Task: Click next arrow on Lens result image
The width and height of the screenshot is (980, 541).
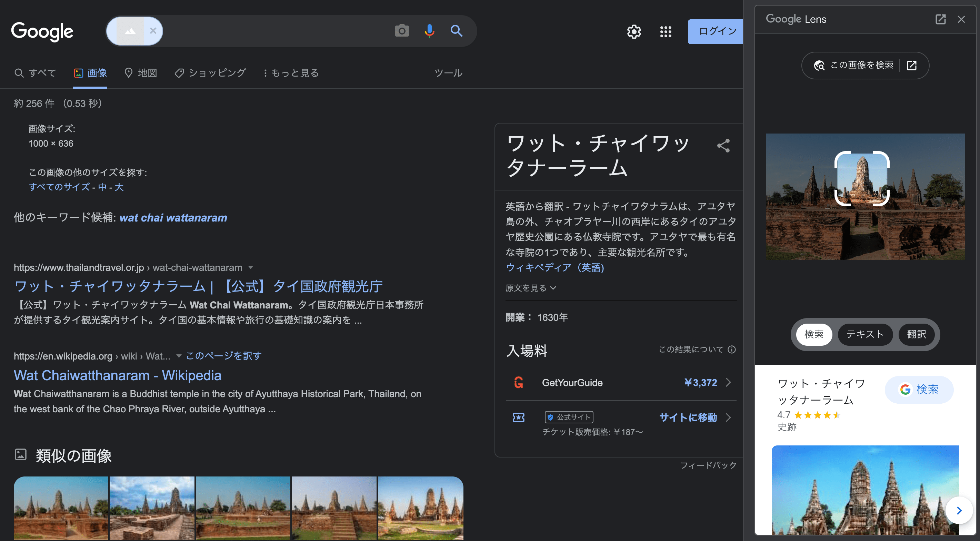Action: 959,511
